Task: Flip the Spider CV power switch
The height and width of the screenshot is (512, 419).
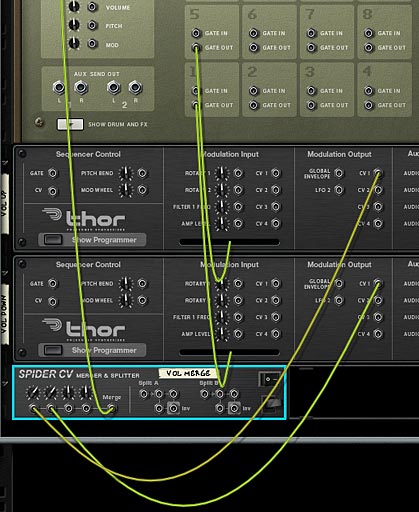Action: pos(270,379)
